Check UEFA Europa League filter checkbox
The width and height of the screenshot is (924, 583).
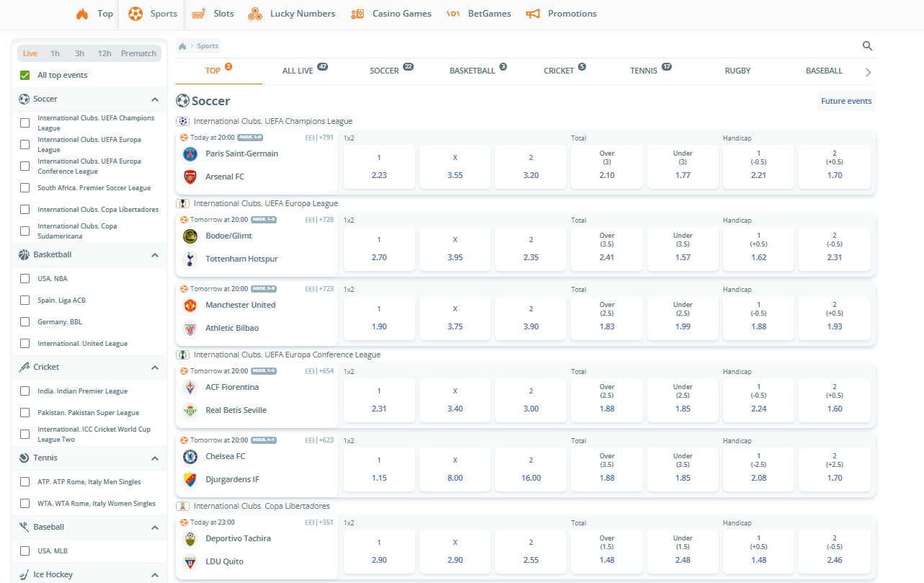pos(25,144)
